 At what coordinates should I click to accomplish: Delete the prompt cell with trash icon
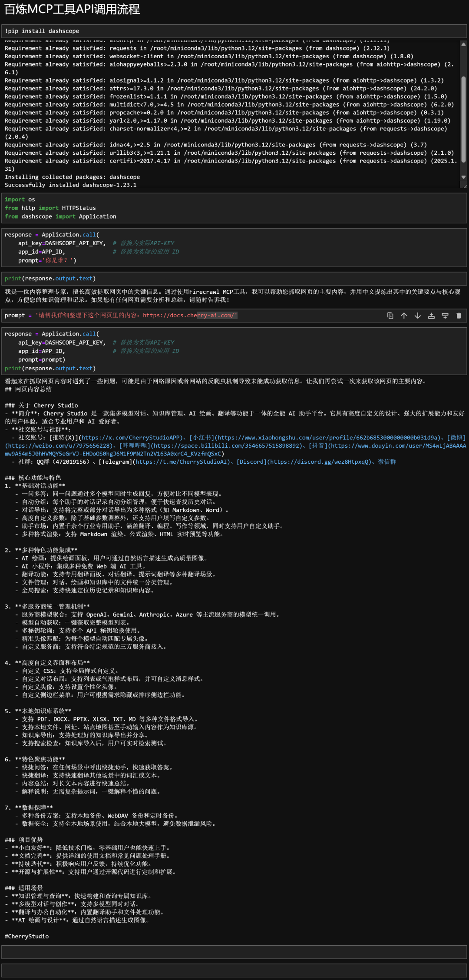[x=459, y=316]
